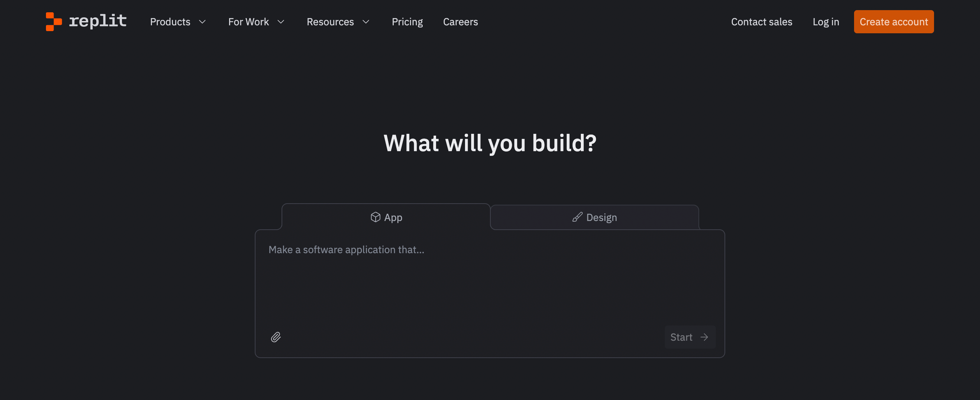Expand the For Work dropdown chevron
This screenshot has height=400, width=980.
click(x=281, y=22)
